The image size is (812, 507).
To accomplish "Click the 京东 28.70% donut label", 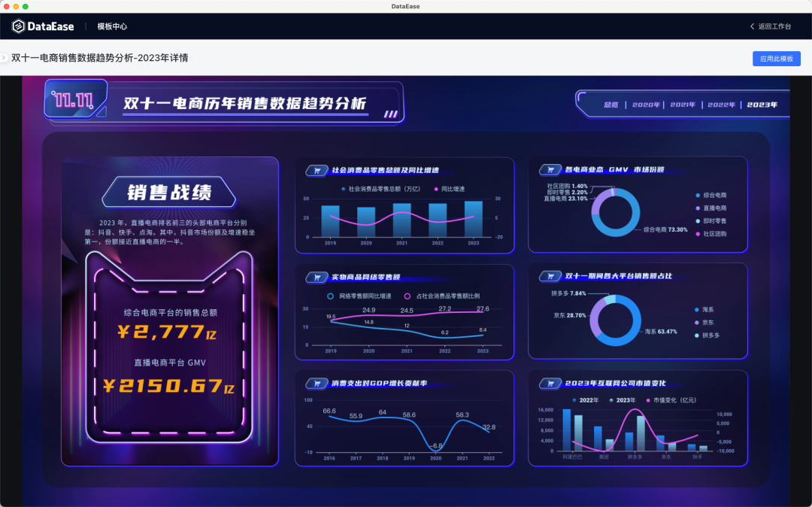I will pyautogui.click(x=570, y=315).
